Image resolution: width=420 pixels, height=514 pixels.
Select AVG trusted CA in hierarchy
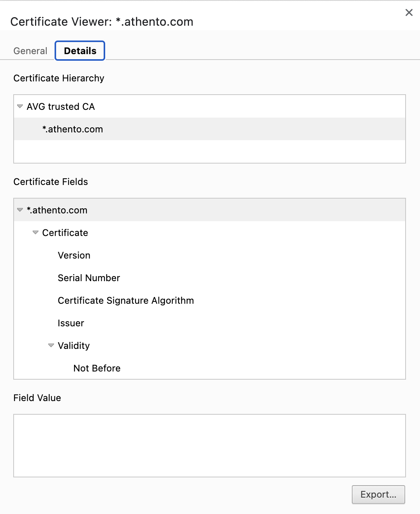pos(61,107)
